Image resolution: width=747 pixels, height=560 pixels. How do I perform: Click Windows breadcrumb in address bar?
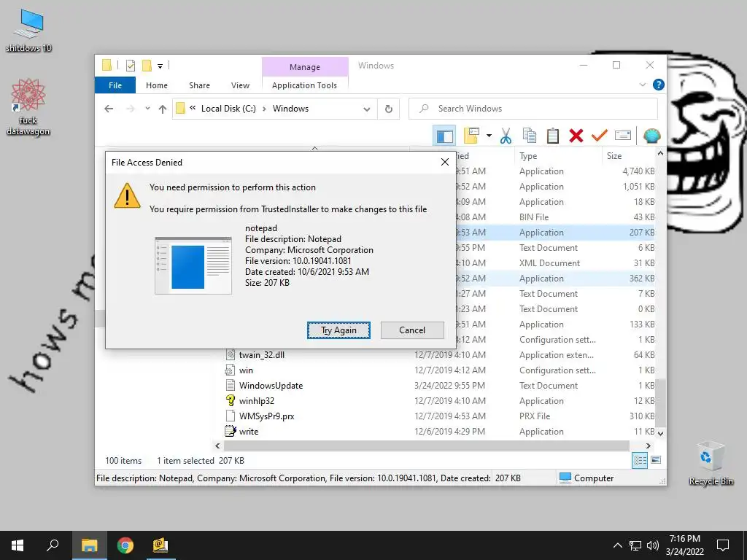tap(290, 109)
